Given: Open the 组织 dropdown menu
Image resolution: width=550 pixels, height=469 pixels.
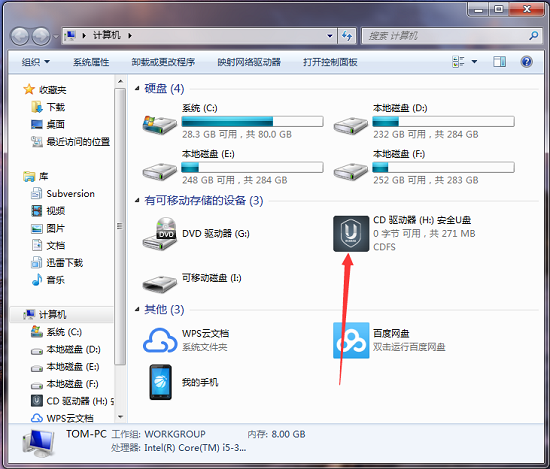Looking at the screenshot, I should [35, 62].
